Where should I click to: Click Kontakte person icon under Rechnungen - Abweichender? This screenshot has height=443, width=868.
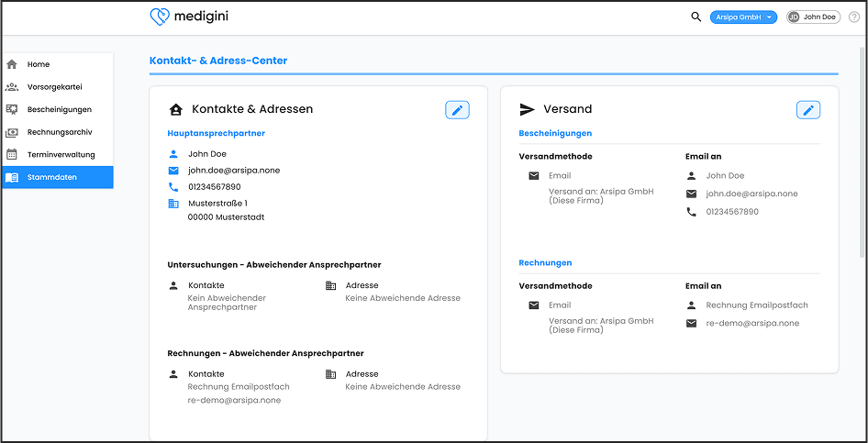pos(173,374)
